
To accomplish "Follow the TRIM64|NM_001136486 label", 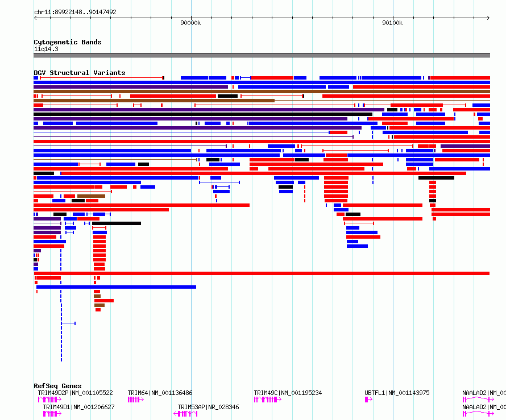I will click(x=160, y=393).
